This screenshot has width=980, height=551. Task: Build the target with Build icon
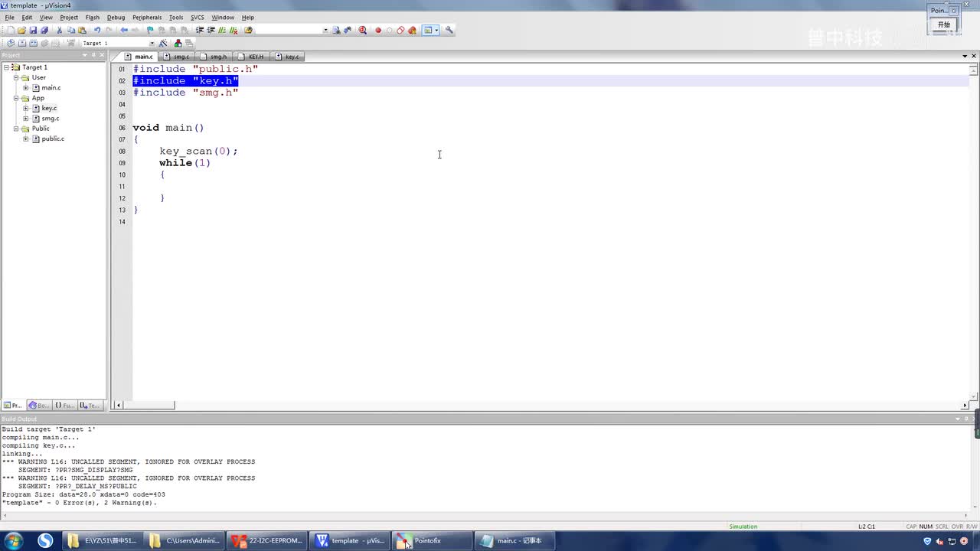pyautogui.click(x=22, y=43)
